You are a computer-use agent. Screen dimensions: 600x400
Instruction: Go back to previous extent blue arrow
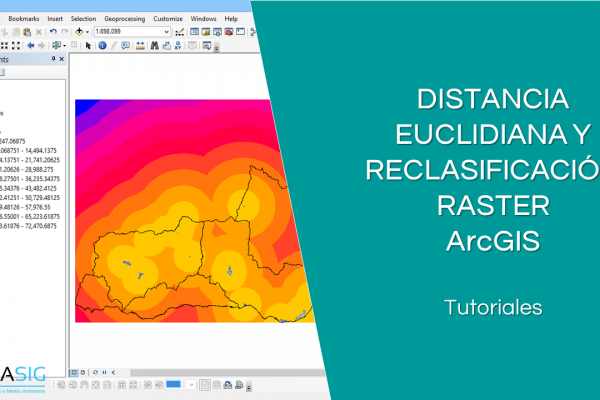click(30, 46)
